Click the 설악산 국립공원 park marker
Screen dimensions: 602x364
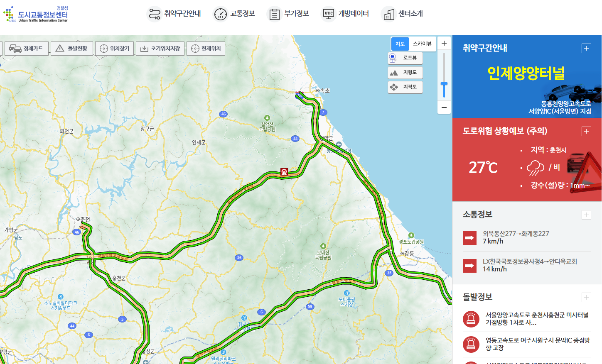(267, 118)
